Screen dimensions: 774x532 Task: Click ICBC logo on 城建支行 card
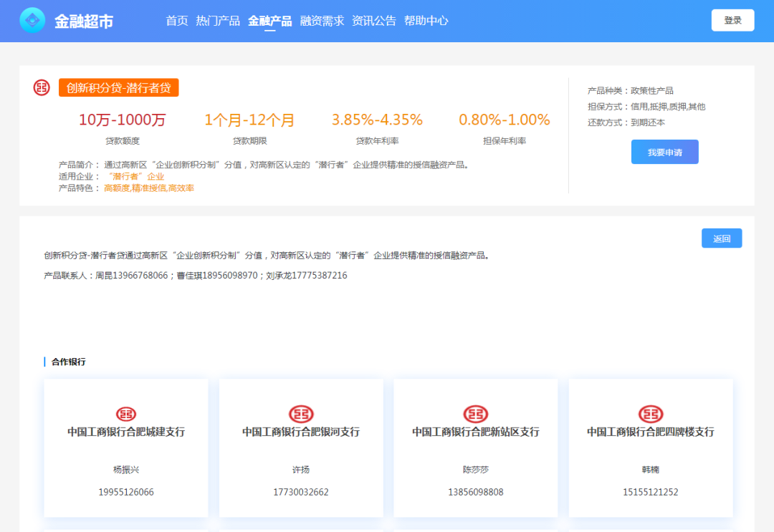click(x=126, y=414)
